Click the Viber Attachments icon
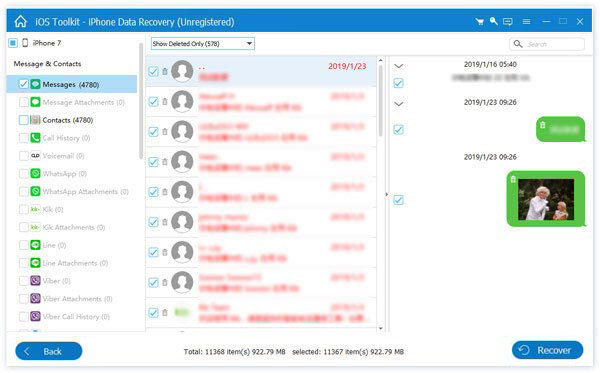 click(x=36, y=299)
